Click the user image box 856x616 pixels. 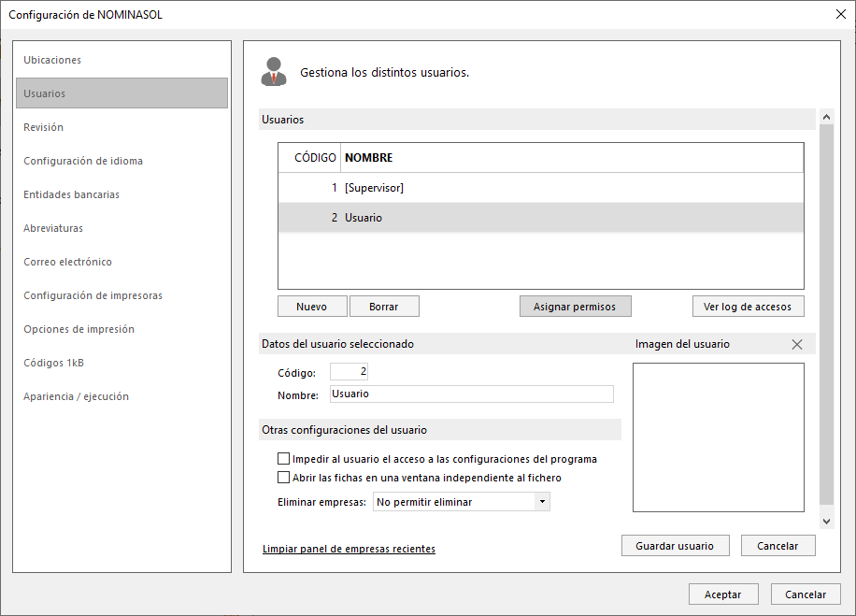pyautogui.click(x=719, y=437)
